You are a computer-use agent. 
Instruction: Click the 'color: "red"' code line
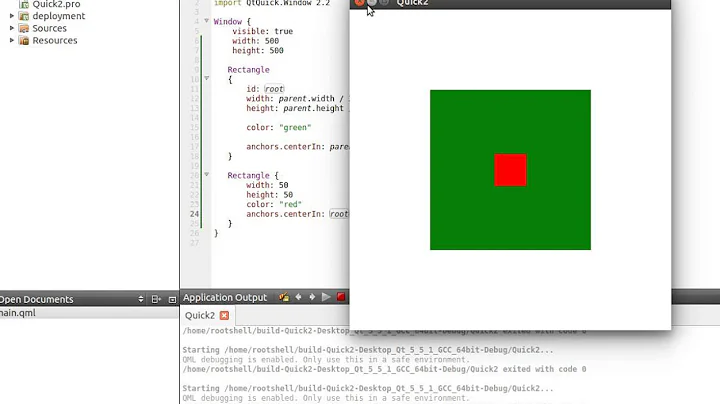(274, 204)
